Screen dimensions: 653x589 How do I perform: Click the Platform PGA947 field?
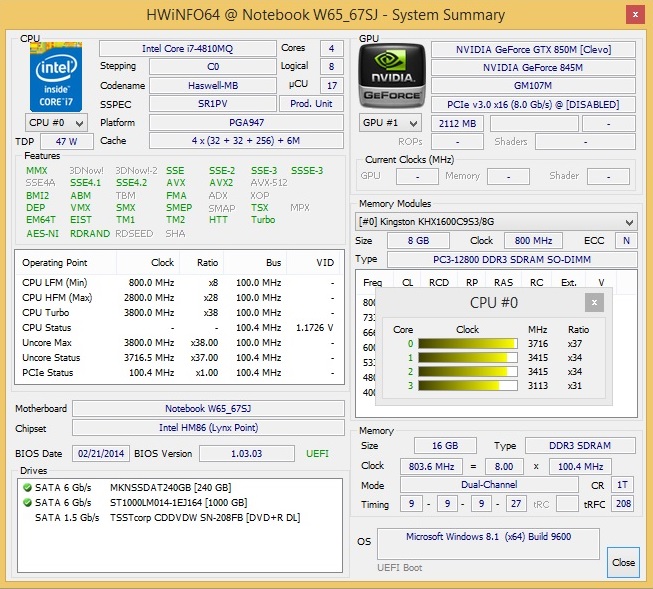(x=247, y=122)
